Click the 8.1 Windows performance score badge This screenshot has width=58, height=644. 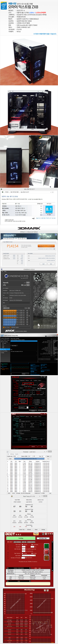(49, 209)
